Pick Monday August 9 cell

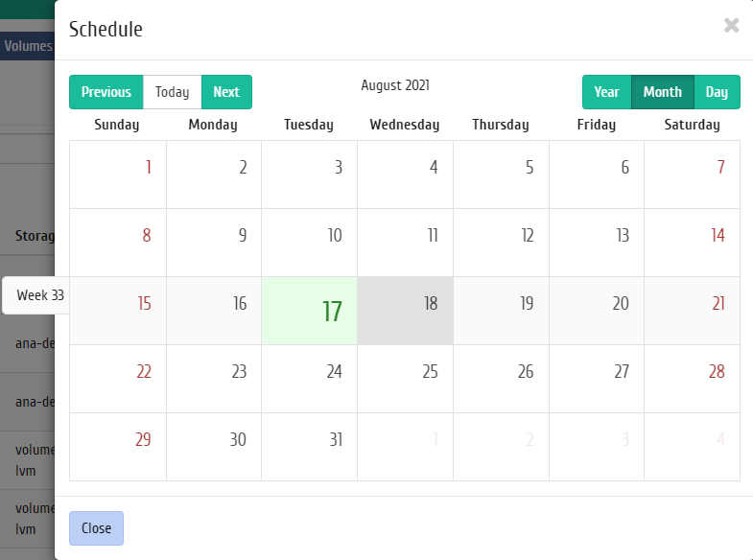pyautogui.click(x=214, y=243)
